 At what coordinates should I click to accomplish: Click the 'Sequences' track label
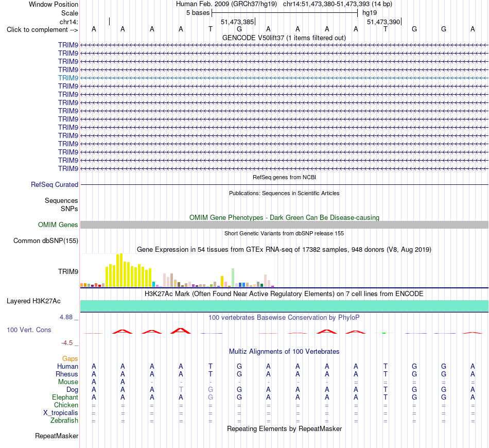(x=61, y=201)
